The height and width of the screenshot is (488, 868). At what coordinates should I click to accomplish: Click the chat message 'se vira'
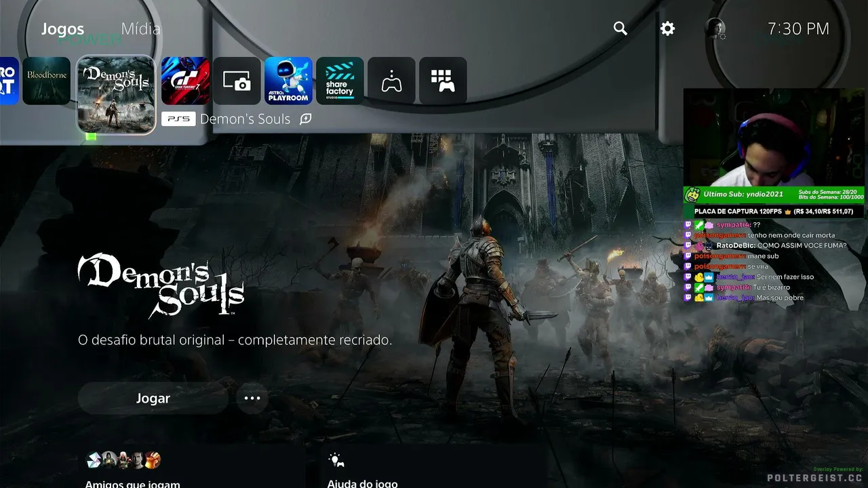click(759, 266)
